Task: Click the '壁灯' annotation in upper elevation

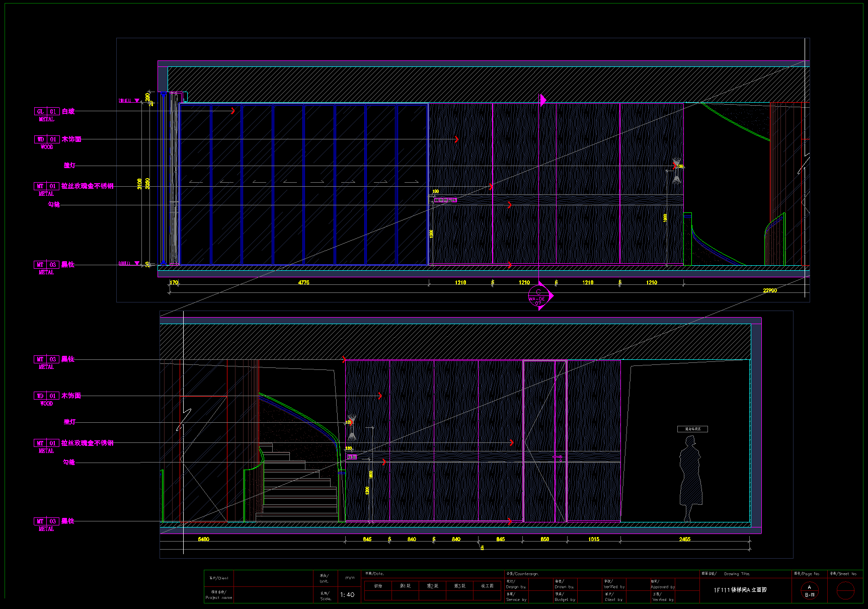Action: coord(69,165)
